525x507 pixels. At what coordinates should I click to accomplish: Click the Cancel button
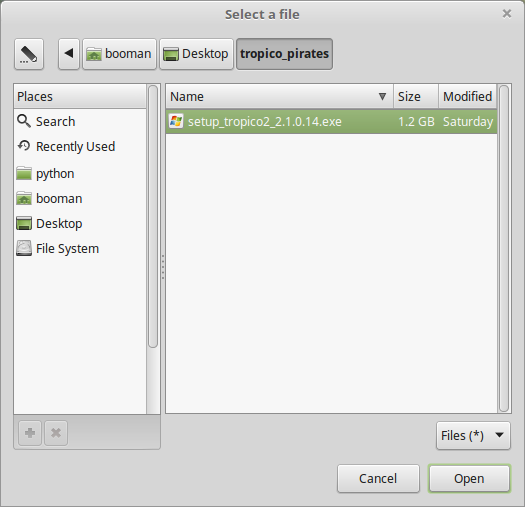[x=378, y=478]
